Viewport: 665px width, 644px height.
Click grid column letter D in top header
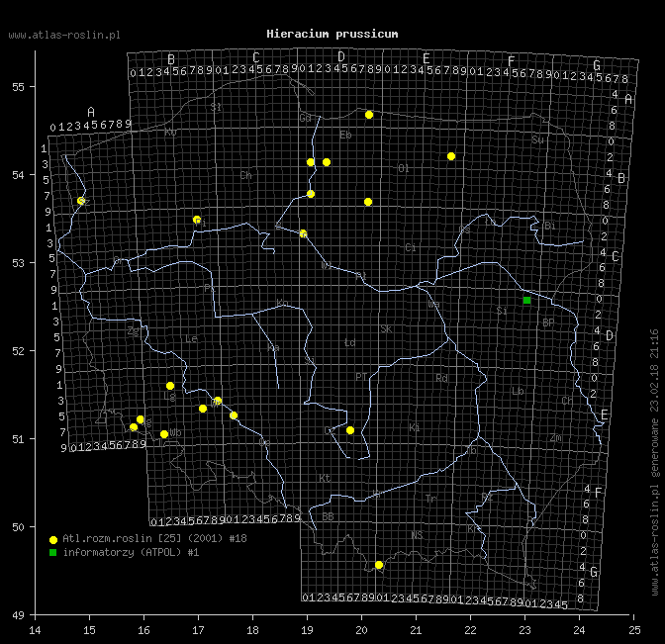click(341, 56)
